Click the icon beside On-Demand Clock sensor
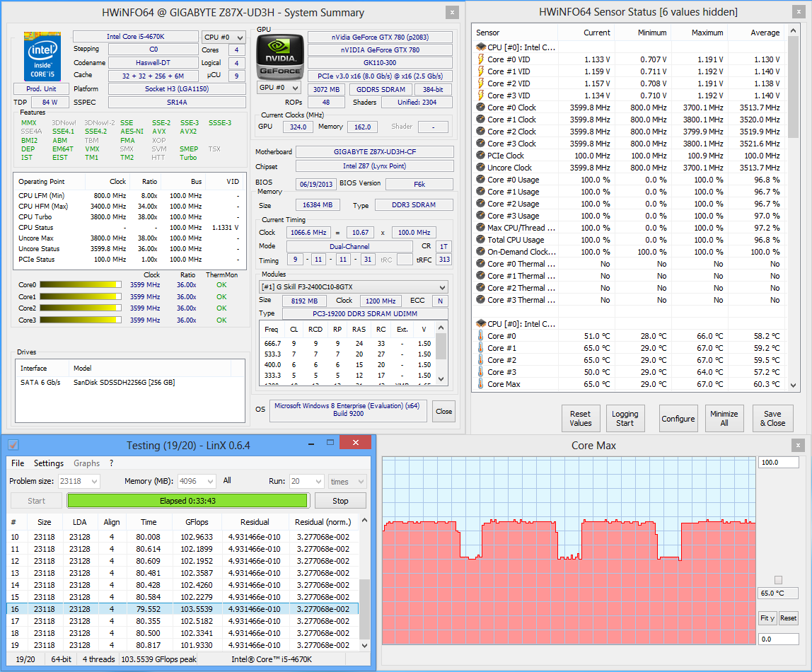The height and width of the screenshot is (672, 812). [x=480, y=251]
